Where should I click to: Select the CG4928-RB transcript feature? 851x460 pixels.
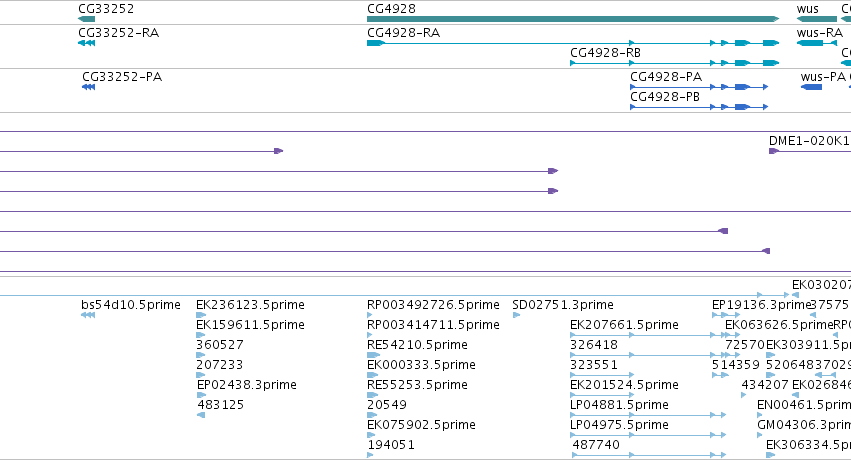[675, 63]
